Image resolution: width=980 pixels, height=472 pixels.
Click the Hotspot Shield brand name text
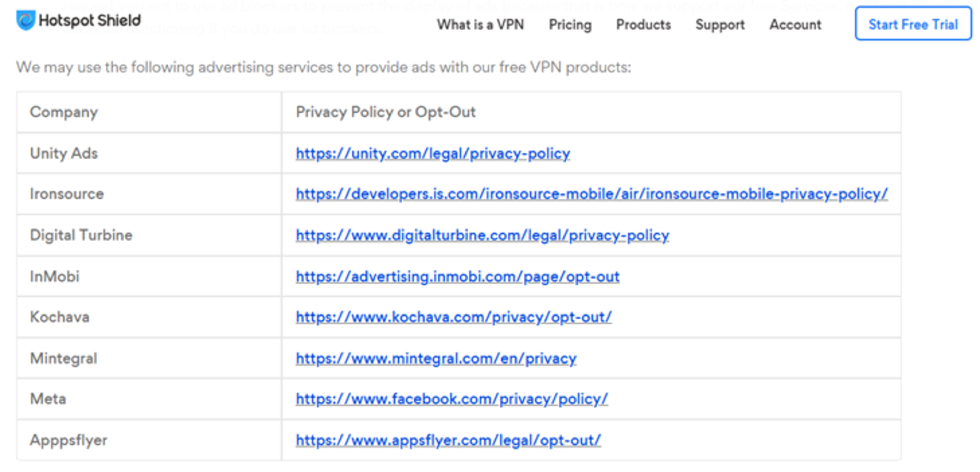click(90, 20)
